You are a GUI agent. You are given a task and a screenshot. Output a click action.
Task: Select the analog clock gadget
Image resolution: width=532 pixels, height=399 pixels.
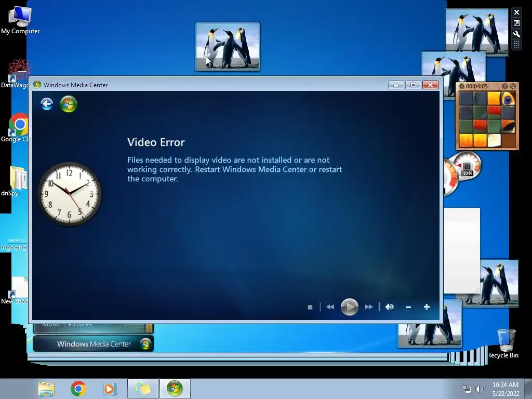tap(70, 194)
